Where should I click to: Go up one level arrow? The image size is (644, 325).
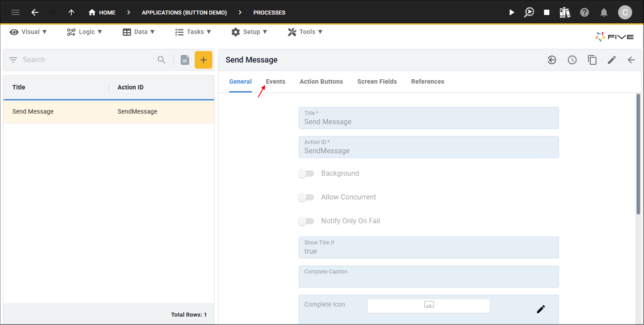tap(71, 12)
